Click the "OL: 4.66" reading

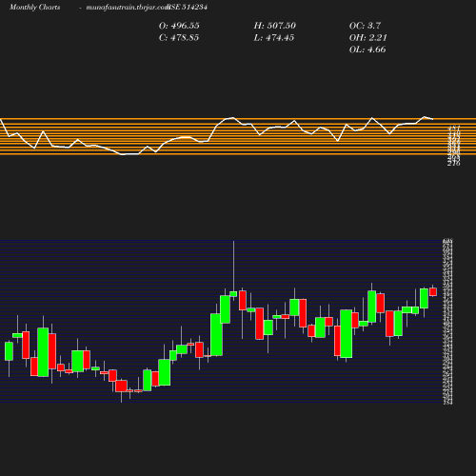tap(367, 50)
